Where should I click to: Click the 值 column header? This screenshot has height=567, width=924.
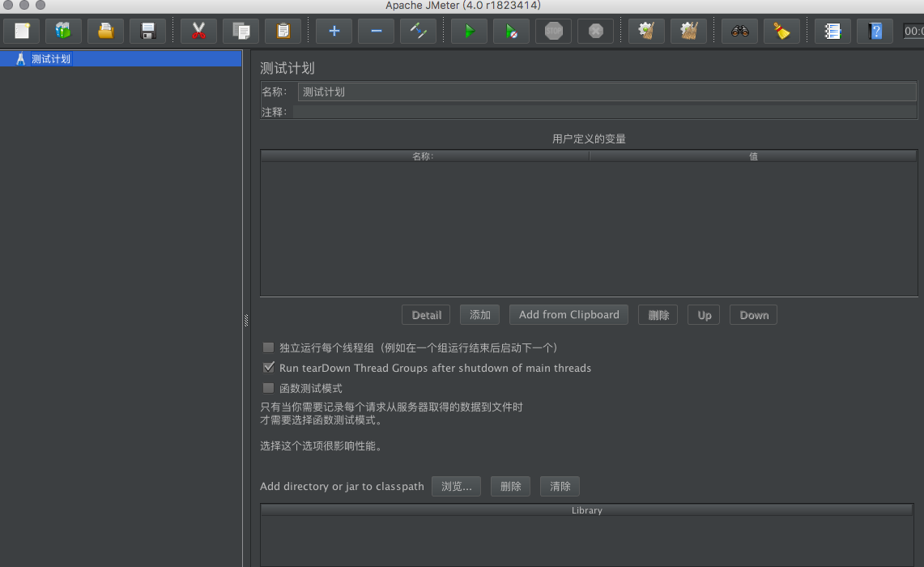point(753,156)
